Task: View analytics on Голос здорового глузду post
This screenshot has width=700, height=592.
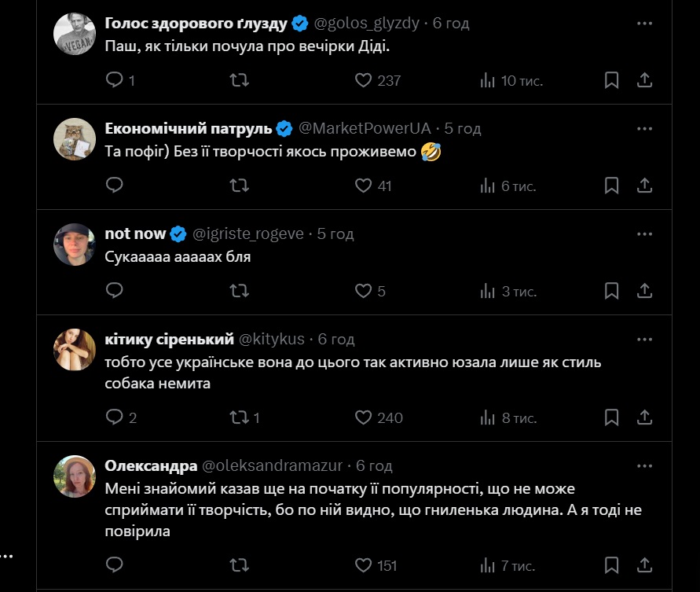Action: click(488, 80)
